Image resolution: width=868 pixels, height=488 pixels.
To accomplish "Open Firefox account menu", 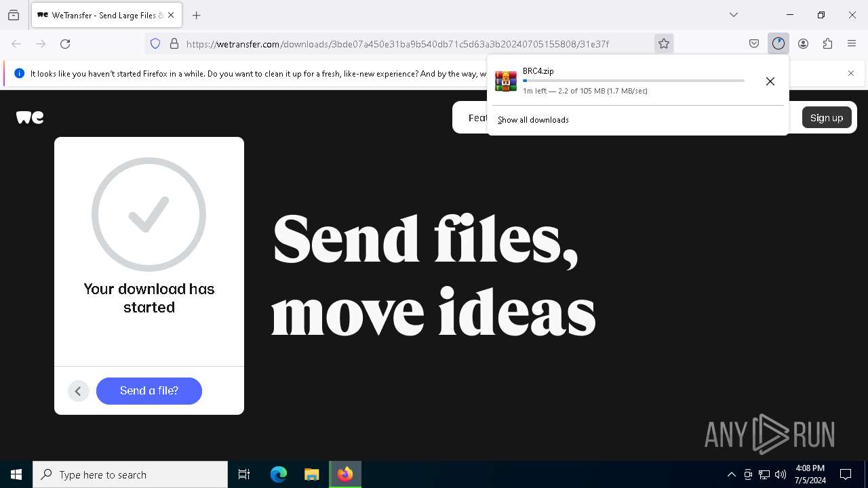I will pos(803,43).
